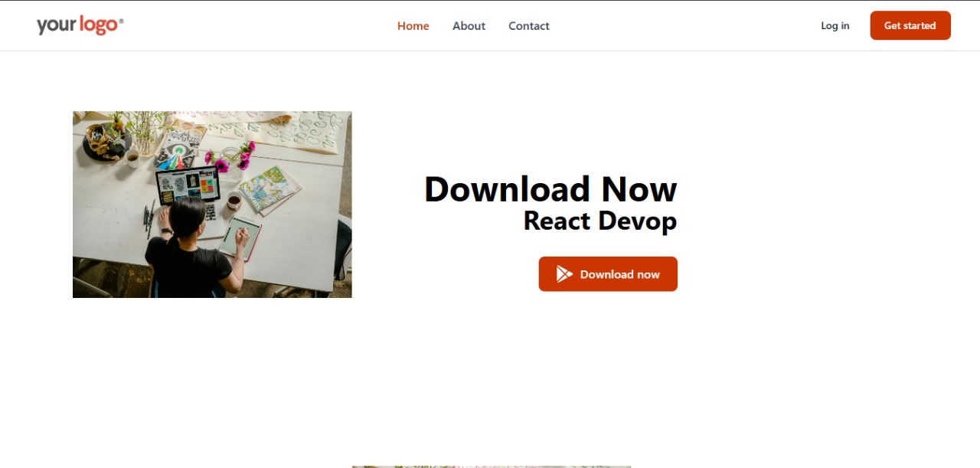
Task: Click the hero photo of the woman at her desk
Action: [212, 205]
